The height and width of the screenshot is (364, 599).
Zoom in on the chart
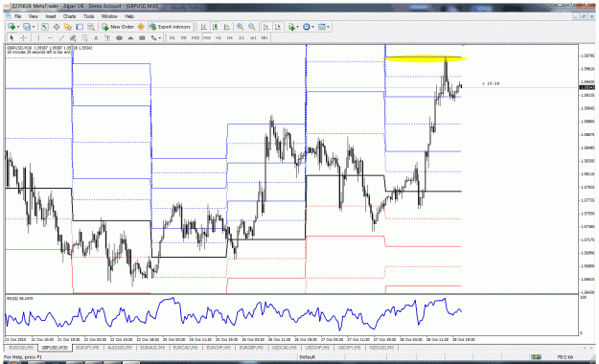tap(240, 27)
